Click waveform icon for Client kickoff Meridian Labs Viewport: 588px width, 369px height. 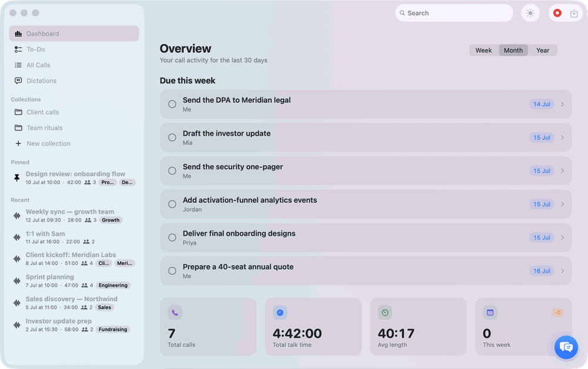point(17,259)
